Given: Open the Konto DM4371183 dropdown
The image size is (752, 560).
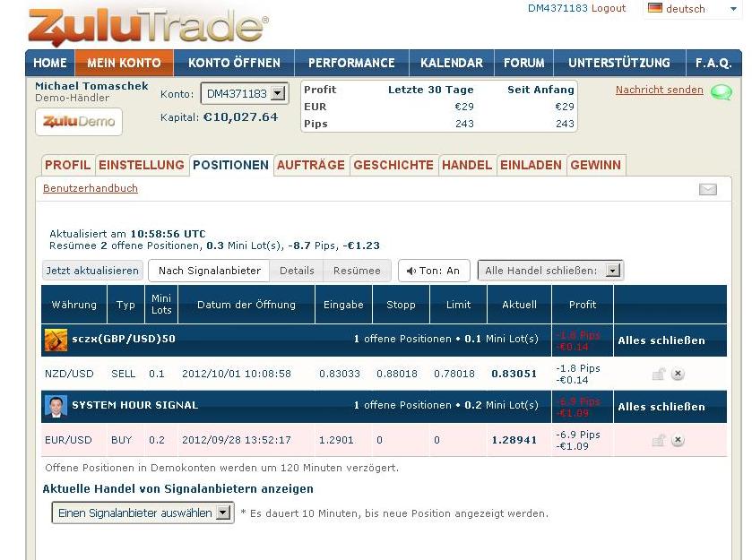Looking at the screenshot, I should 244,94.
